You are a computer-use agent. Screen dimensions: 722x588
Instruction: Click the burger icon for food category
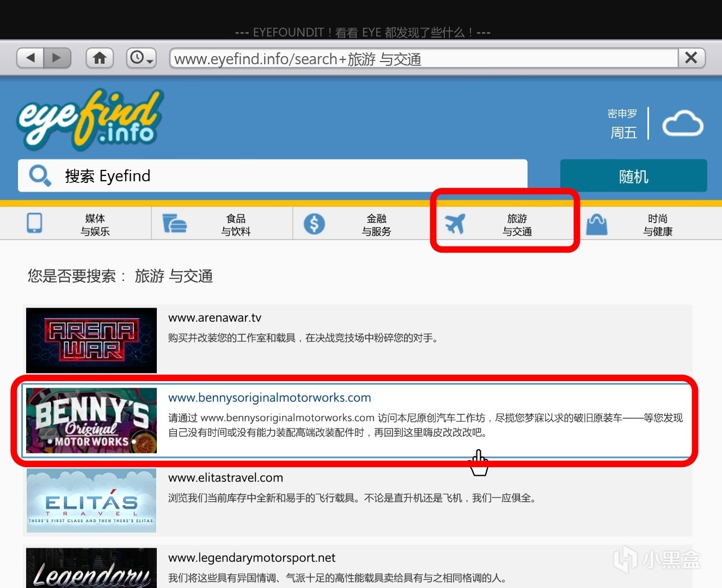pos(175,223)
